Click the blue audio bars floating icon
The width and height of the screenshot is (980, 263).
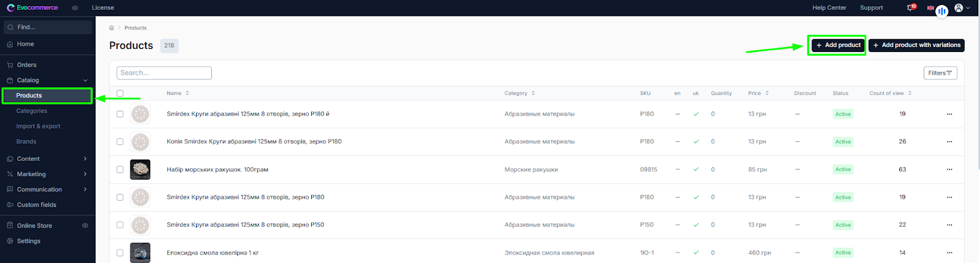pos(942,11)
